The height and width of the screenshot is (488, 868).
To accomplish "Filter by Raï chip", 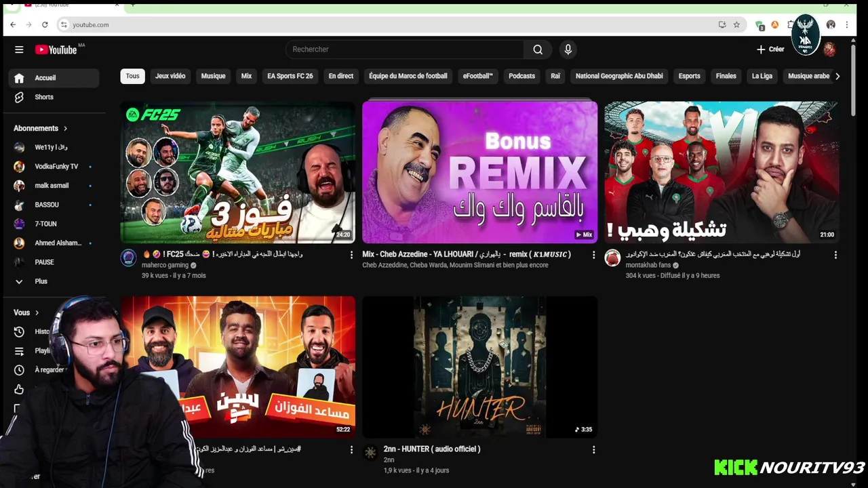I will 555,76.
